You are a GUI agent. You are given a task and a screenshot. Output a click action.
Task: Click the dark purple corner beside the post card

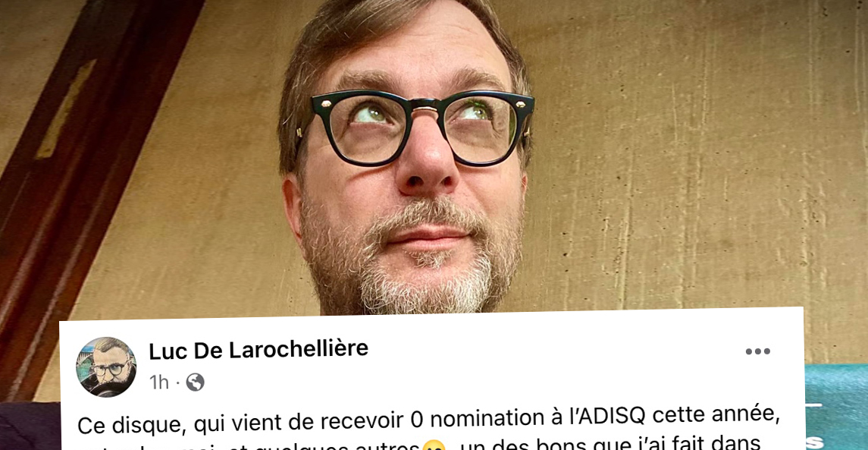pos(30,426)
